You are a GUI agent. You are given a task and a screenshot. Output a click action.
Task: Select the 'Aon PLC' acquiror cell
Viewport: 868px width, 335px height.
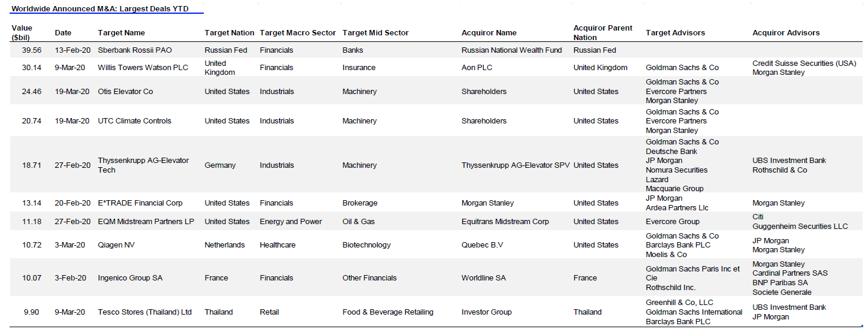477,68
